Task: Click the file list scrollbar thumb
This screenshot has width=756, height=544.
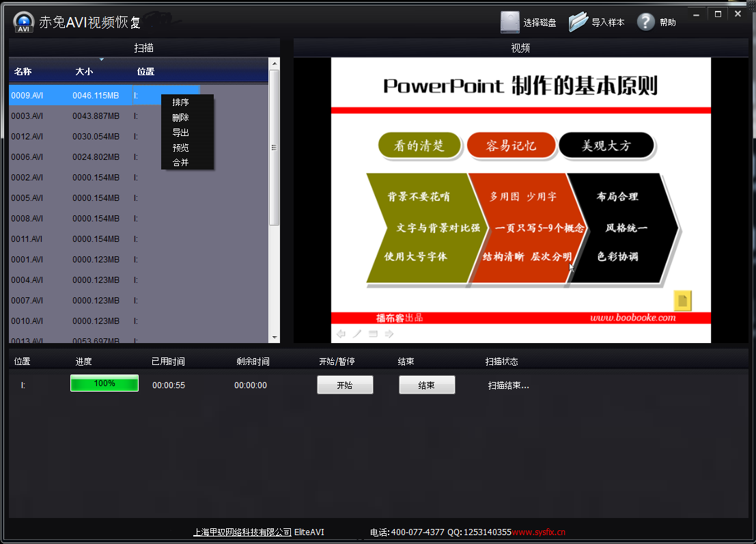Action: 275,147
